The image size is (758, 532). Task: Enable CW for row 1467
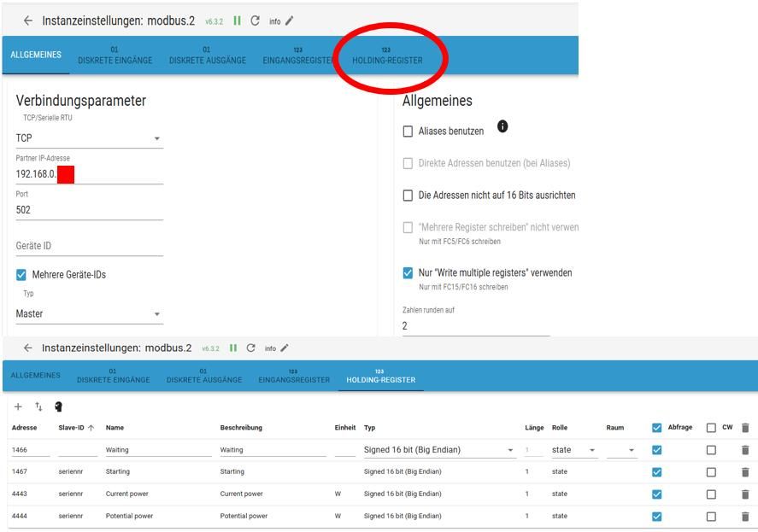point(711,472)
